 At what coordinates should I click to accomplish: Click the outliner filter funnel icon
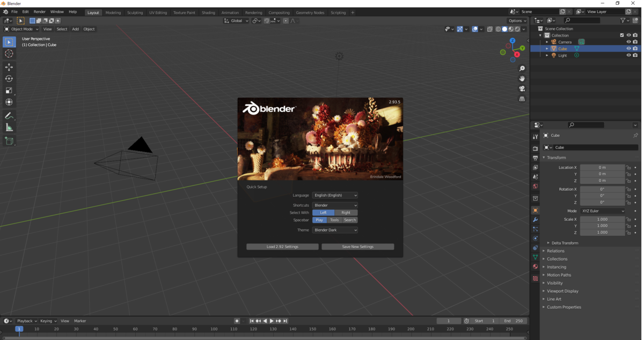click(x=623, y=20)
